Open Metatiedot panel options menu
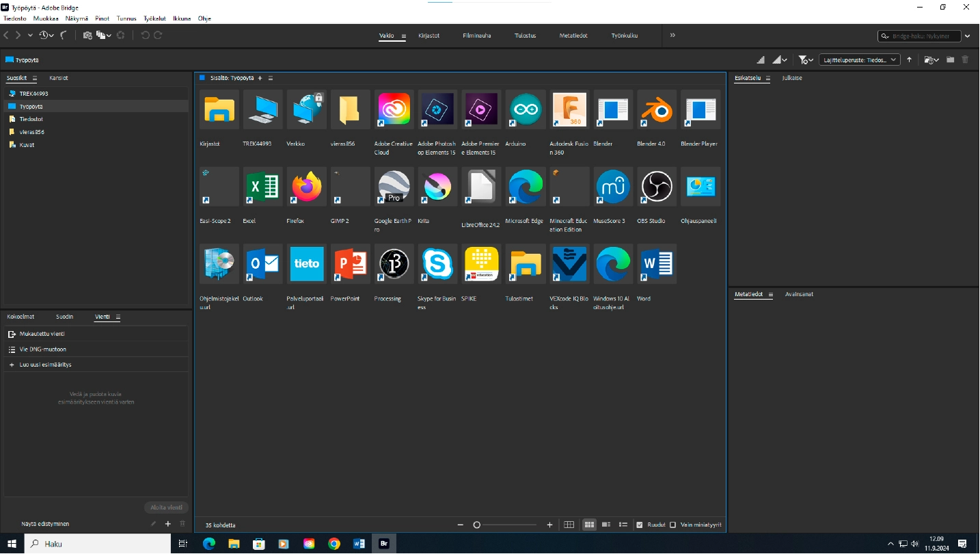 click(x=770, y=294)
